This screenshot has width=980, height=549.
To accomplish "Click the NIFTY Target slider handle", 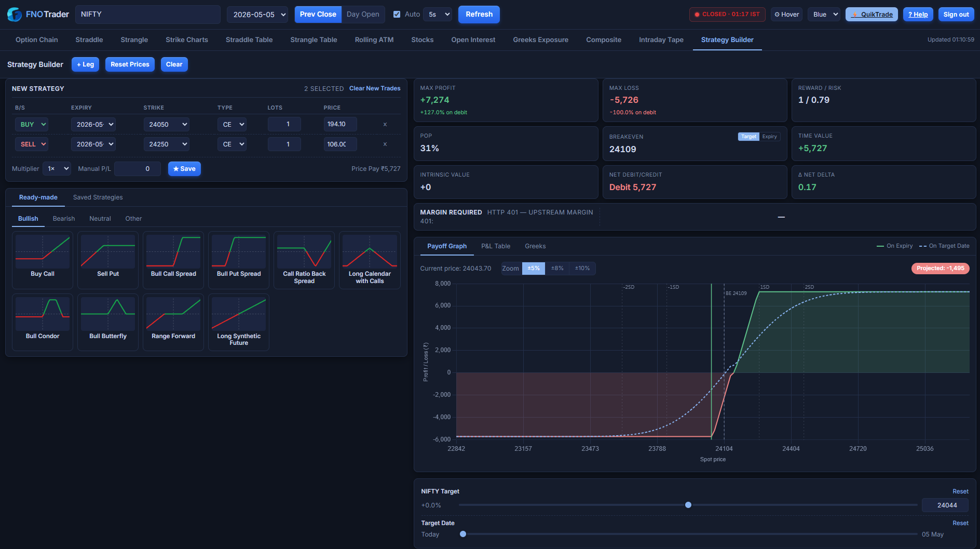I will pos(688,505).
